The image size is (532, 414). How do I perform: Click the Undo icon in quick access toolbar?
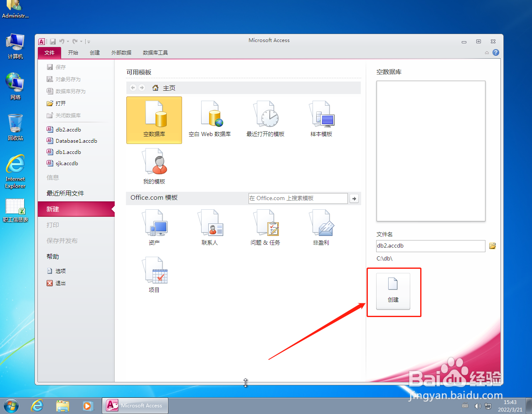tap(62, 41)
